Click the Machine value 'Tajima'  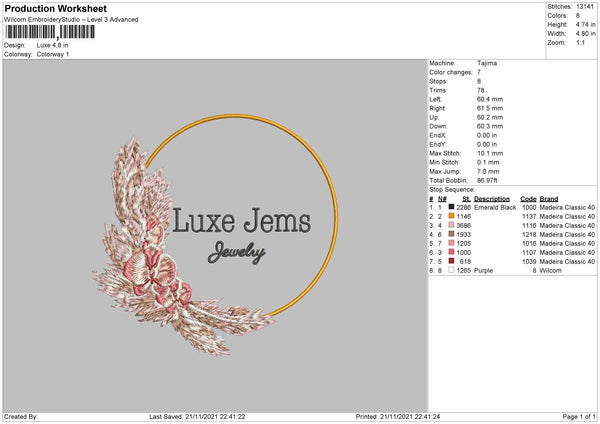pos(487,63)
